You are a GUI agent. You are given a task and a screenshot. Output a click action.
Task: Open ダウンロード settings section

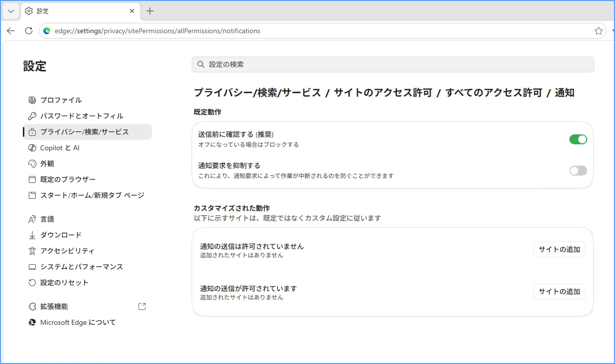[87, 235]
